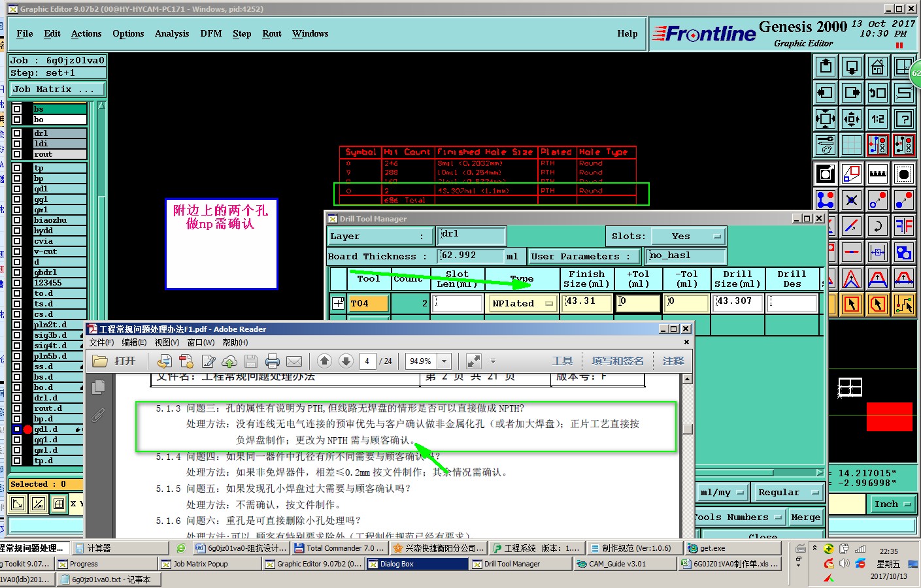Click the 1:2 zoom scale icon
Viewport: 921px width, 588px height.
coord(878,119)
